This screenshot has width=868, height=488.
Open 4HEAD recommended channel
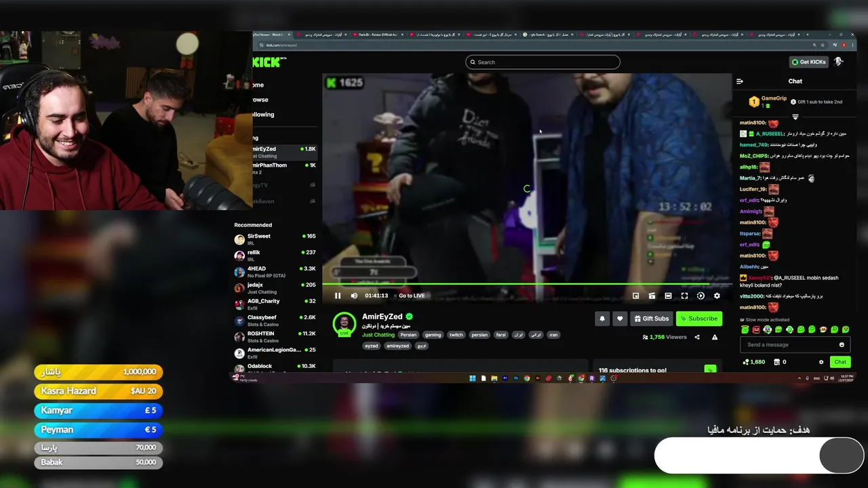275,272
